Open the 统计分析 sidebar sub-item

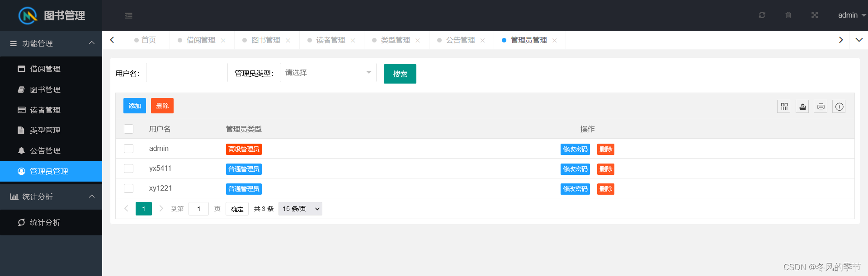pyautogui.click(x=51, y=222)
